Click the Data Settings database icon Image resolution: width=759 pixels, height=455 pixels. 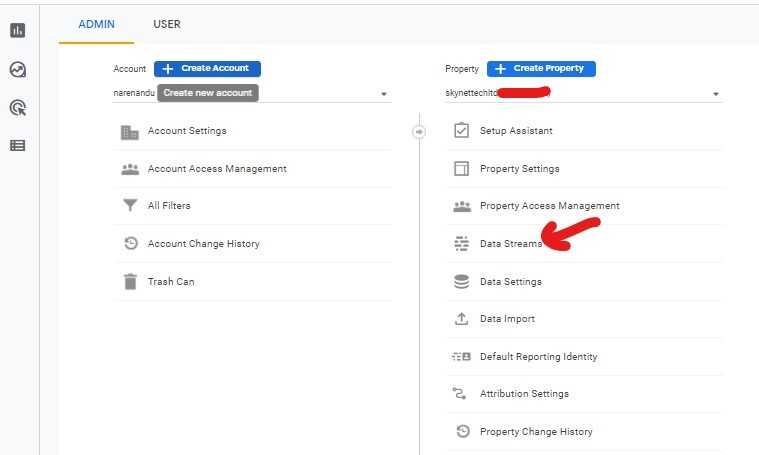pyautogui.click(x=461, y=281)
